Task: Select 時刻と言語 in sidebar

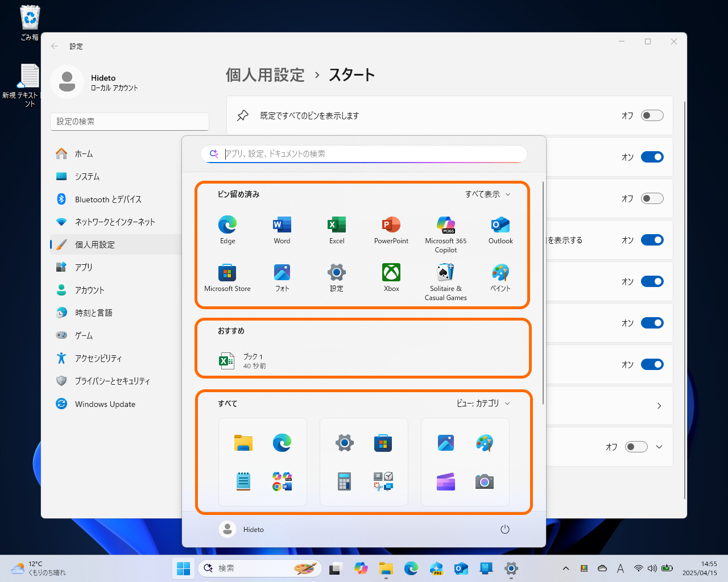Action: tap(115, 313)
